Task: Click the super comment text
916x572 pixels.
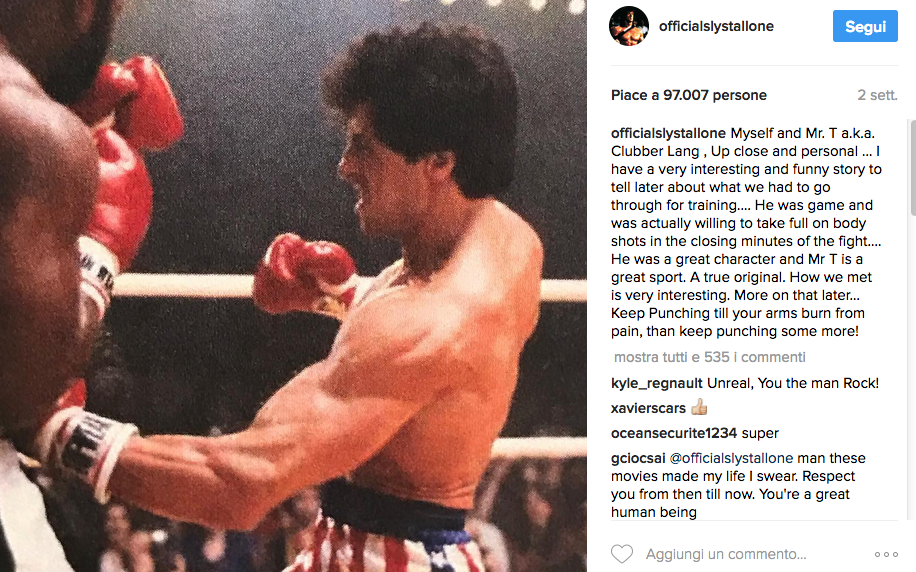Action: tap(760, 434)
